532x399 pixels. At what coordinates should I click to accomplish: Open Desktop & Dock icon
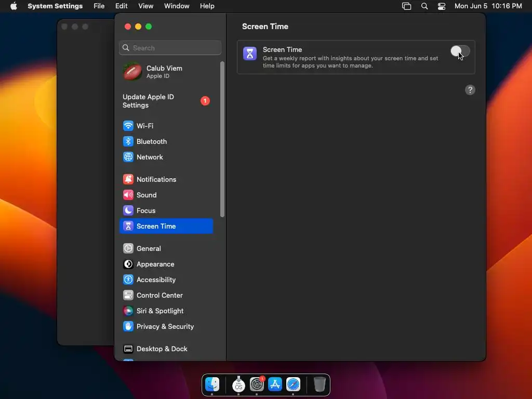point(128,349)
